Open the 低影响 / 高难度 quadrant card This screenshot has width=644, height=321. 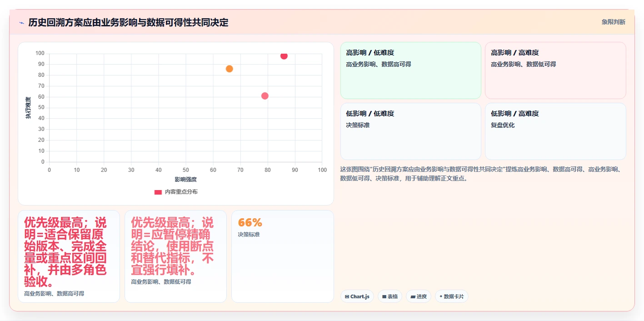point(555,131)
